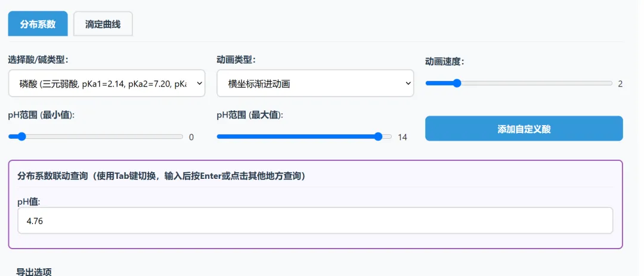Click the pH范围 (最小值) label

(41, 115)
